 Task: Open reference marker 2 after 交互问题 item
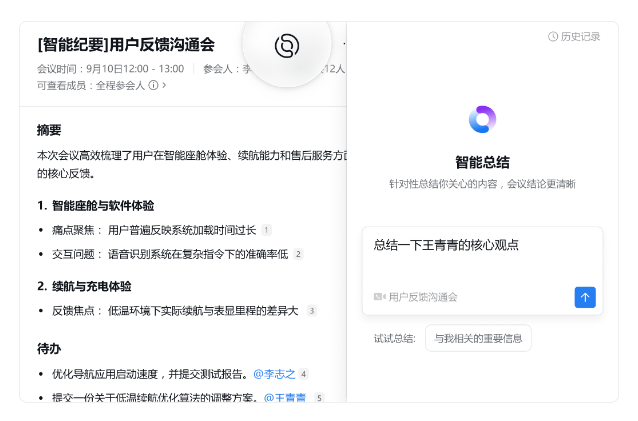point(298,254)
